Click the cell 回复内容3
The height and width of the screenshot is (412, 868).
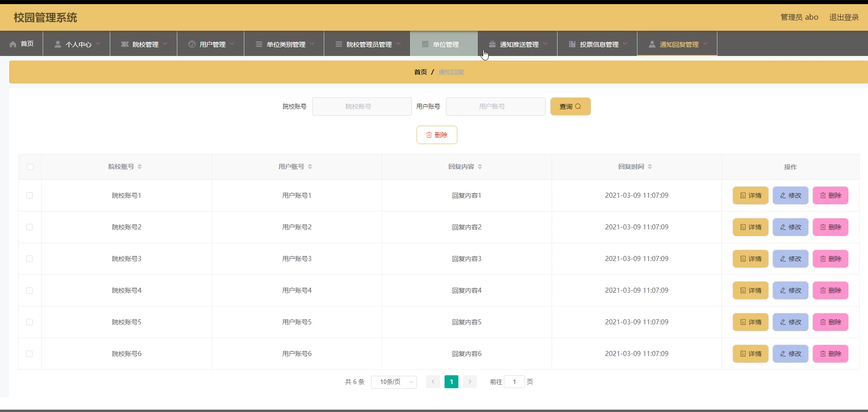(x=467, y=259)
